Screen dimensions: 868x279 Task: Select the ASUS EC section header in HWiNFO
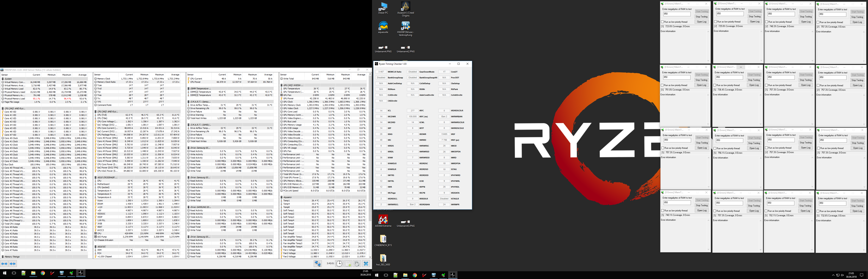click(138, 247)
